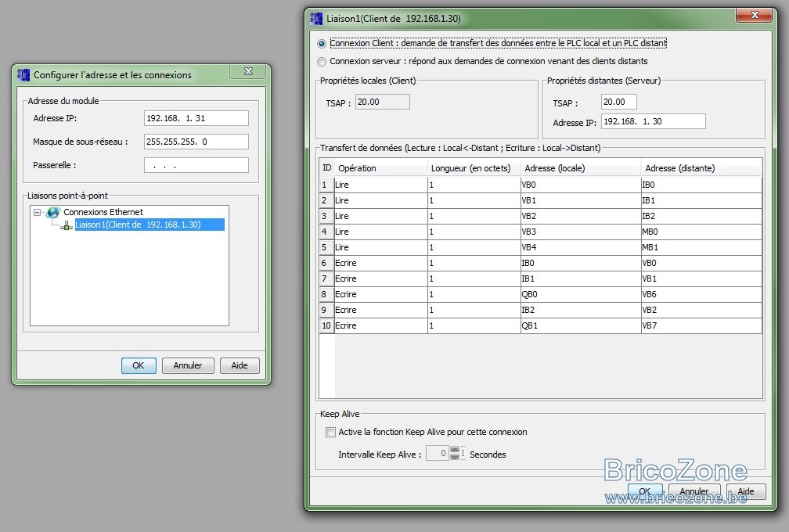The height and width of the screenshot is (532, 789).
Task: Click the Longueur (en octets) column header
Action: coord(474,168)
